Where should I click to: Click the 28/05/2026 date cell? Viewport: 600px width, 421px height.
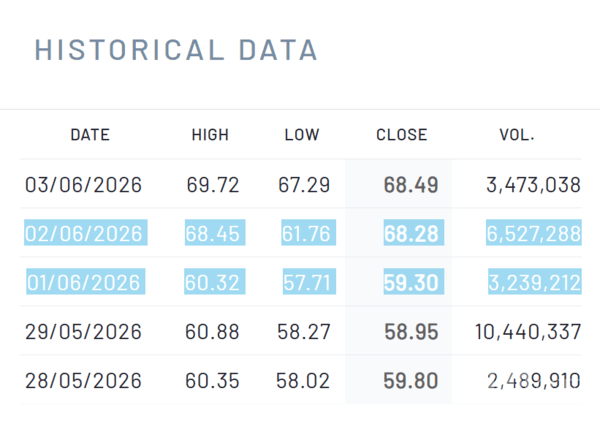click(83, 380)
